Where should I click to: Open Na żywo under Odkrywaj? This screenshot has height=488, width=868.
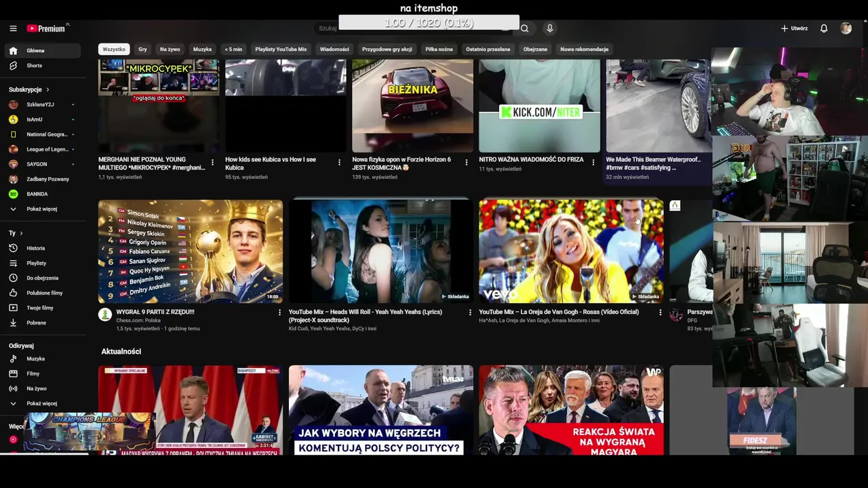[42, 388]
